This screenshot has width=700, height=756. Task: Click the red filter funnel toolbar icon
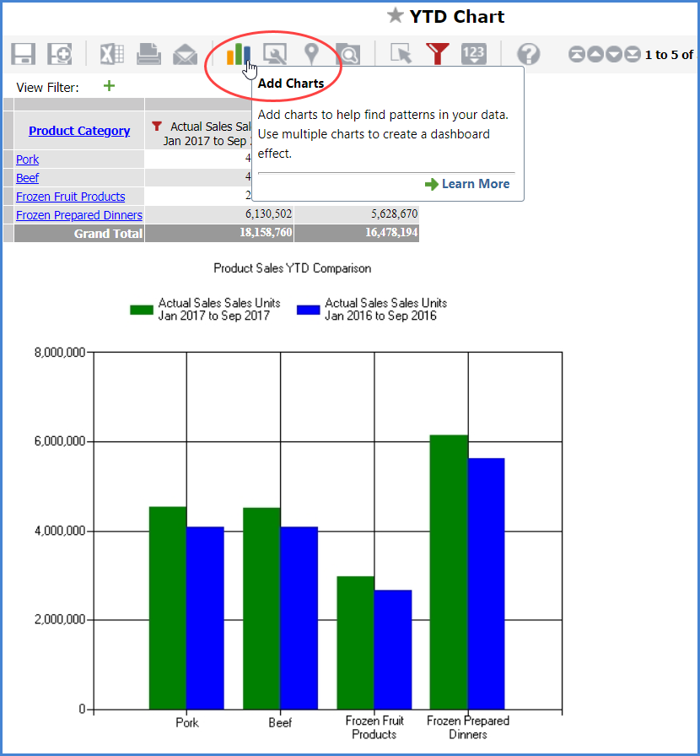(438, 53)
